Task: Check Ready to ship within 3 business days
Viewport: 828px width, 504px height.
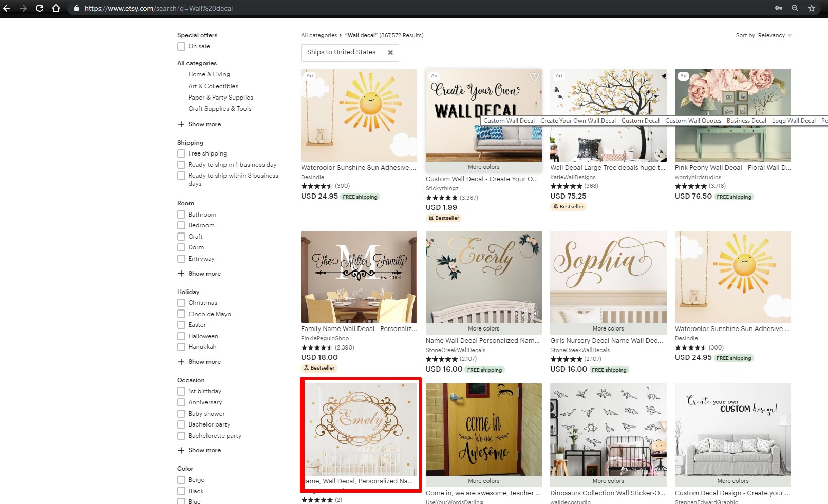Action: click(181, 176)
